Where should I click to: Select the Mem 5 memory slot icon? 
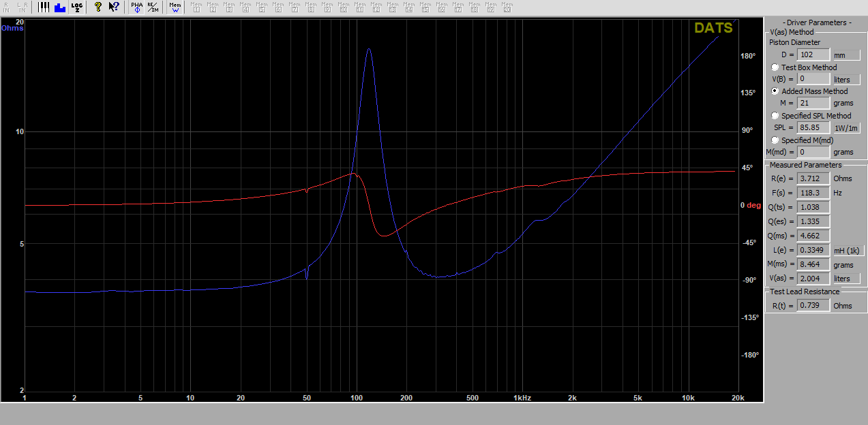262,7
